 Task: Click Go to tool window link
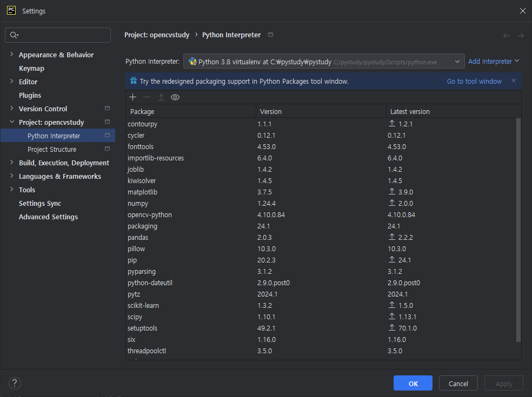tap(474, 82)
